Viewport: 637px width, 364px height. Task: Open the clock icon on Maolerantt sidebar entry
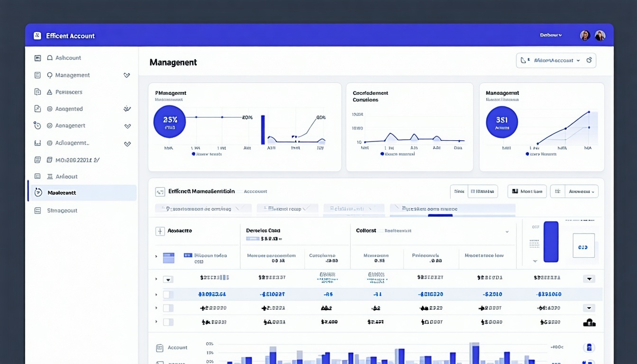[x=37, y=193]
